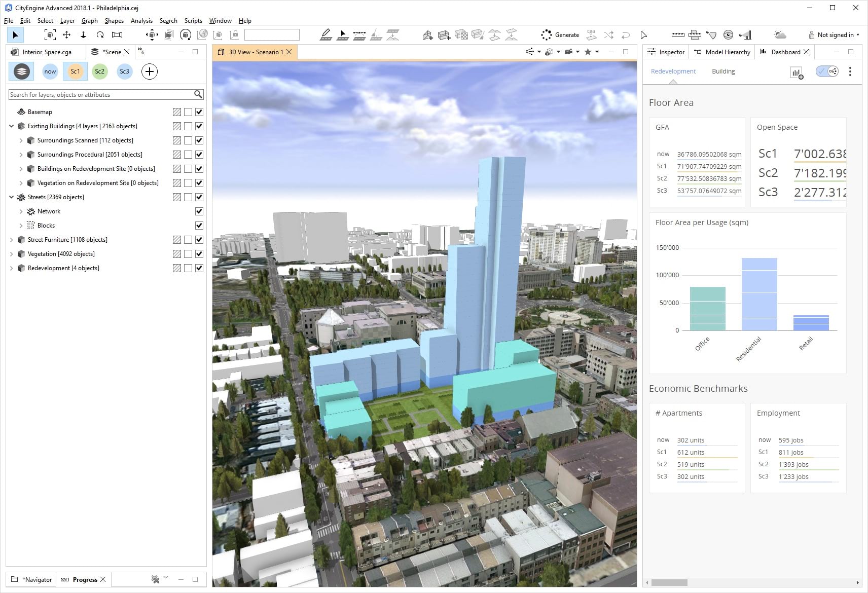Click the Dashboard horizontal scrollbar thumb

click(x=669, y=582)
